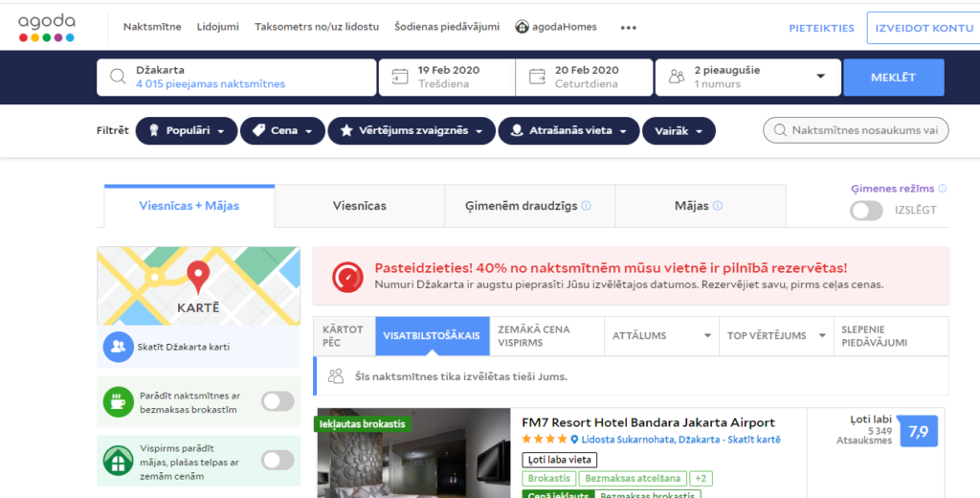The width and height of the screenshot is (980, 498).
Task: Open the Kartē map thumbnail
Action: [x=199, y=286]
